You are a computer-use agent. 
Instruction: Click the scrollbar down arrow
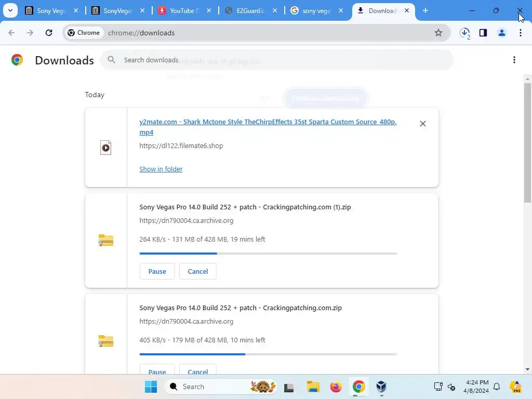pyautogui.click(x=527, y=369)
